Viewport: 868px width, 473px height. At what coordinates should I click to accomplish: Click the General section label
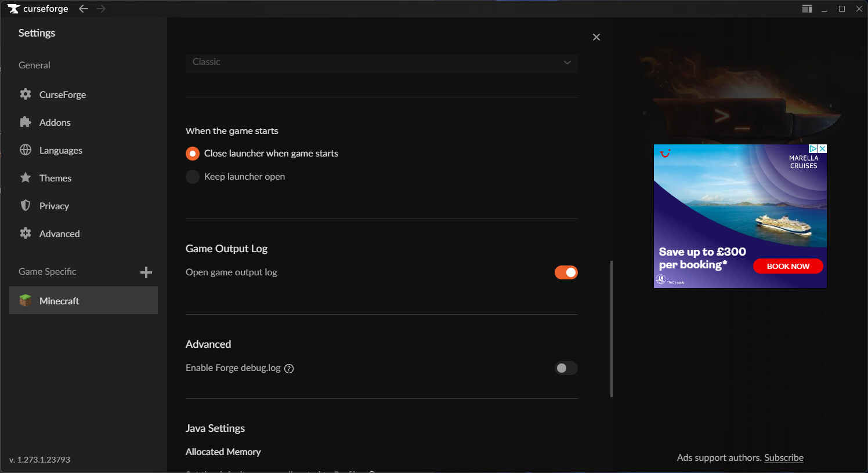click(34, 65)
